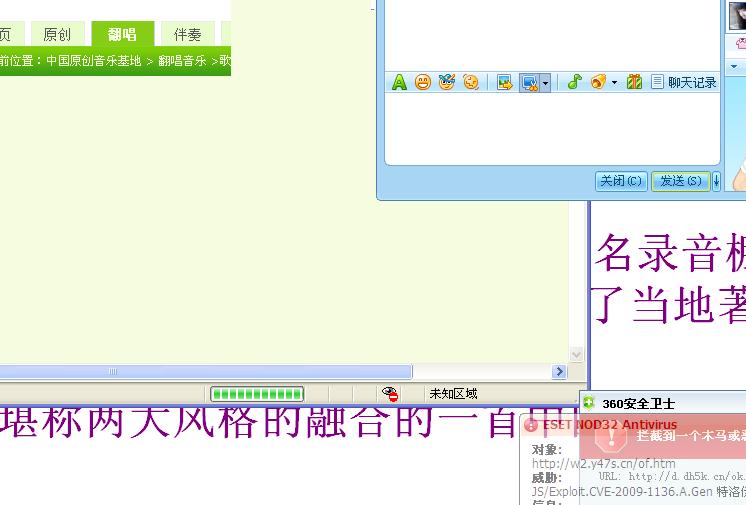Expand the bell icon dropdown arrow
Viewport: 746px width, 505px height.
click(614, 84)
